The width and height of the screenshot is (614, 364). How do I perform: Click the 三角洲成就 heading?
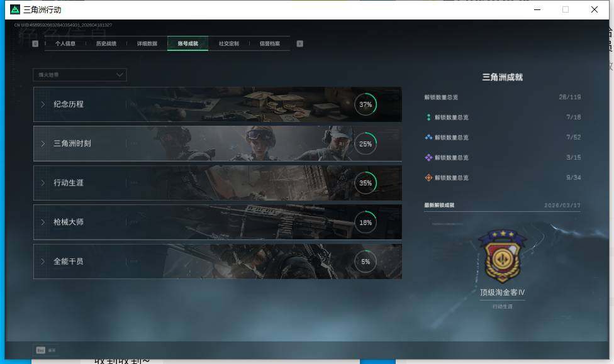point(503,77)
